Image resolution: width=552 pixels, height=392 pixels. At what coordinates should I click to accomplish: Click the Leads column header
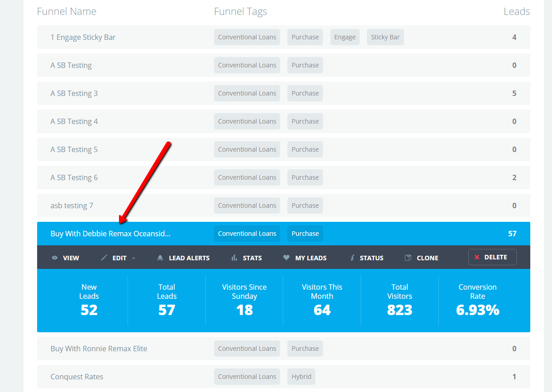(x=517, y=11)
